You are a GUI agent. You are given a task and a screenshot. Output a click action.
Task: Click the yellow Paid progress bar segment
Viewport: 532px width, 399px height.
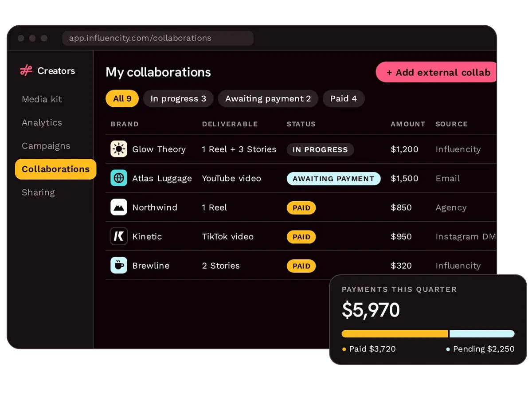tap(395, 334)
